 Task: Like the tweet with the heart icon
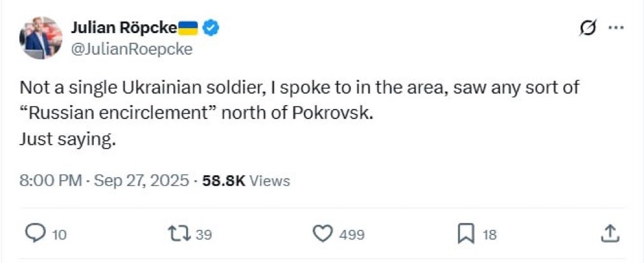[x=324, y=234]
